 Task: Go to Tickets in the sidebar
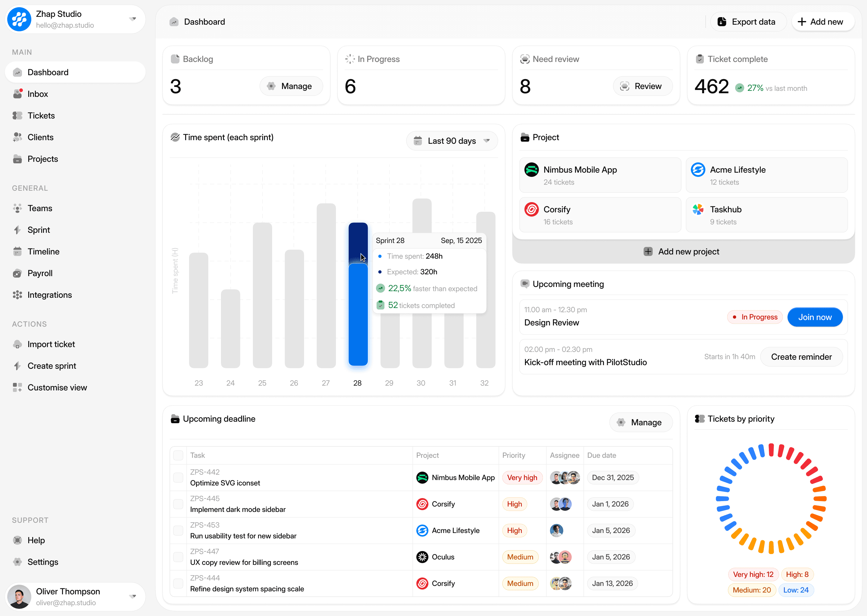[x=41, y=115]
